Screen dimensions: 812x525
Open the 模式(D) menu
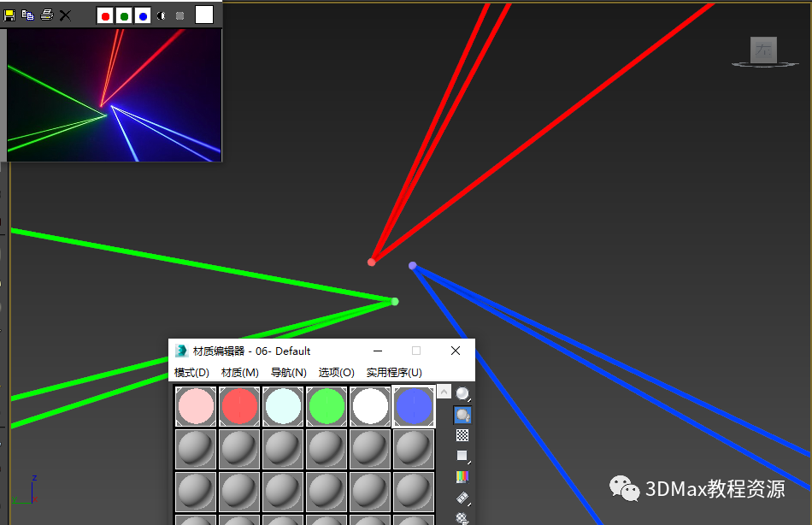tap(191, 373)
